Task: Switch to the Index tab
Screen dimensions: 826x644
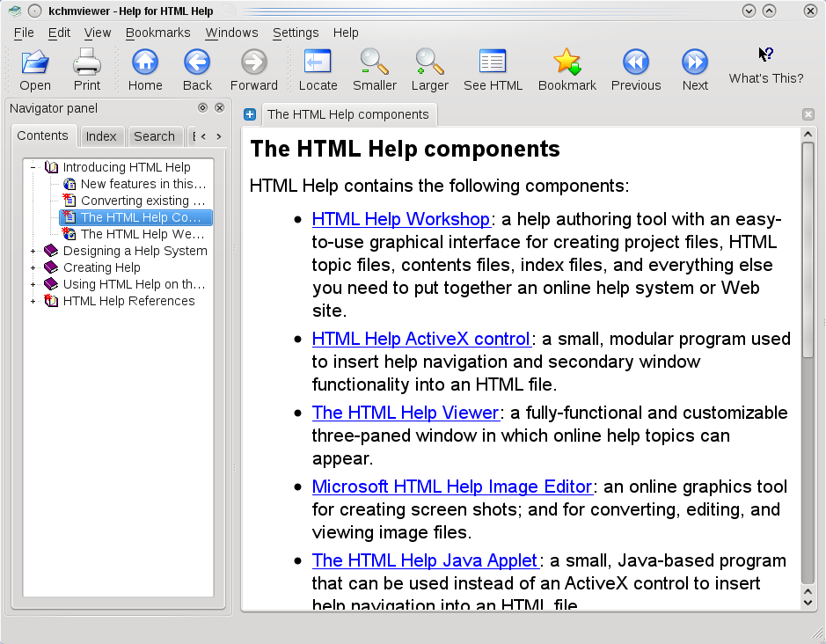Action: (101, 136)
